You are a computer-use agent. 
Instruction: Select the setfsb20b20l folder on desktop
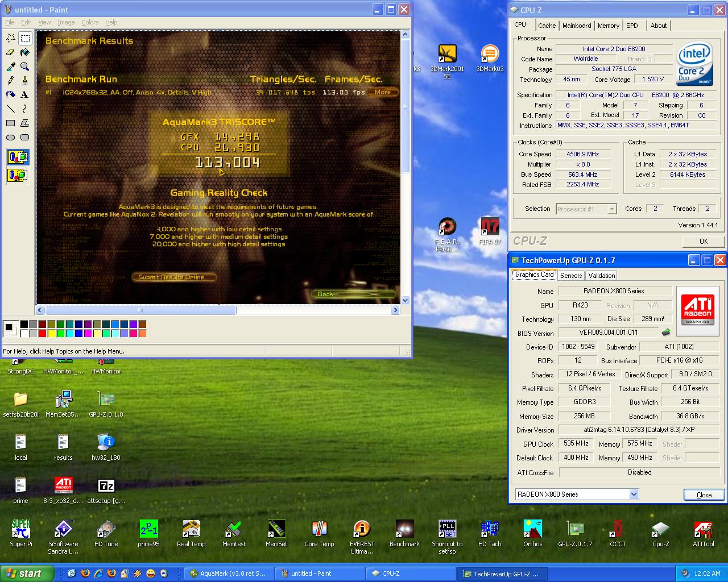(x=20, y=404)
